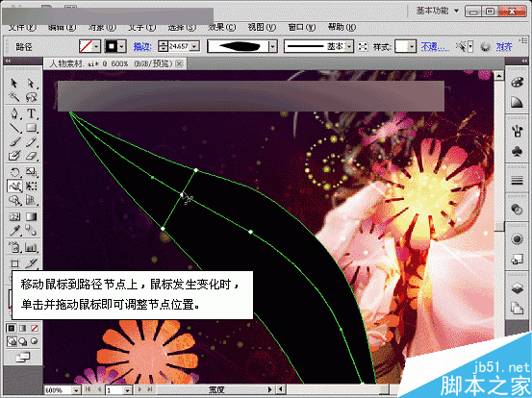The image size is (532, 398).
Task: Open the Color Guide panel icon
Action: (x=517, y=102)
